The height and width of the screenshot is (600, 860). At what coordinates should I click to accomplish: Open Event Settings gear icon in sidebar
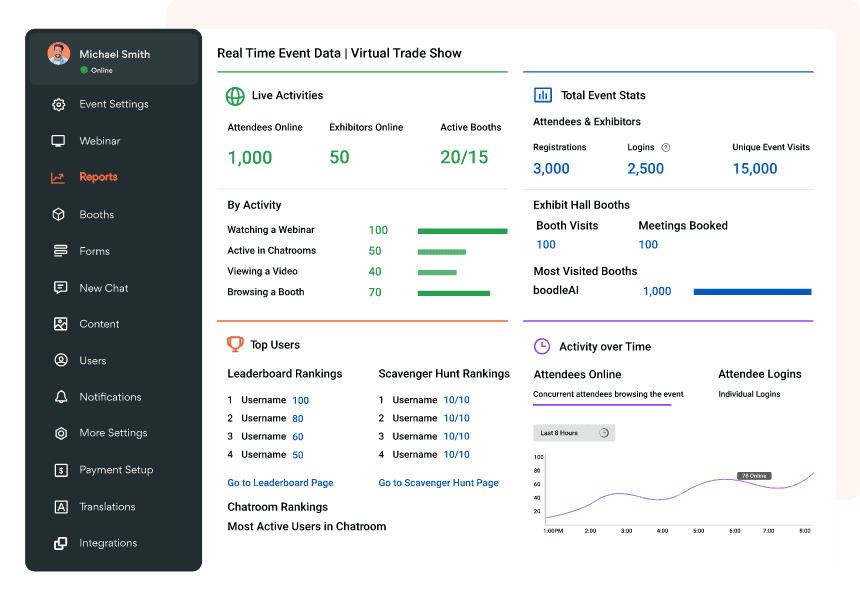[x=59, y=105]
